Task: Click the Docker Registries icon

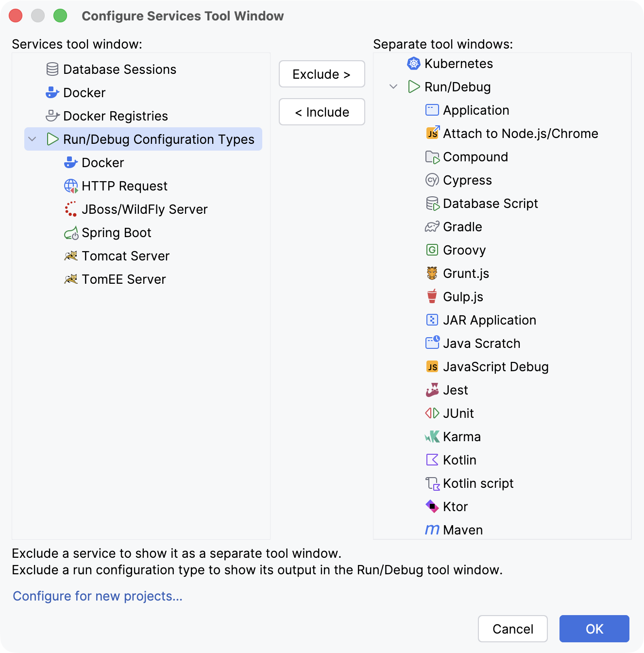Action: (52, 116)
